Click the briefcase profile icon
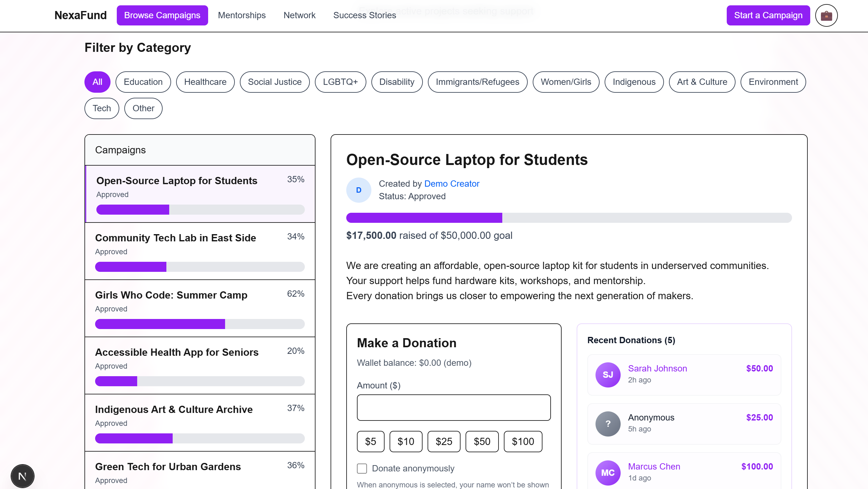The height and width of the screenshot is (489, 868). click(x=826, y=15)
